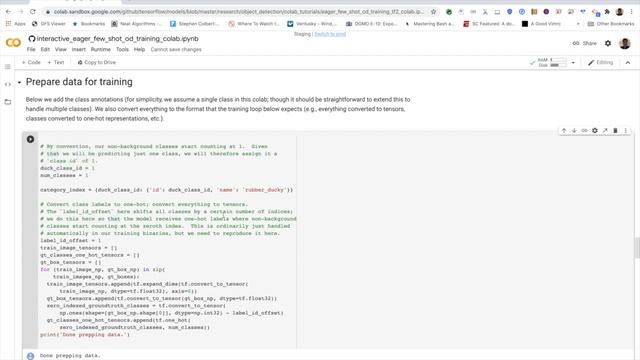The height and width of the screenshot is (360, 640).
Task: Open the Help menu
Action: 139,49
